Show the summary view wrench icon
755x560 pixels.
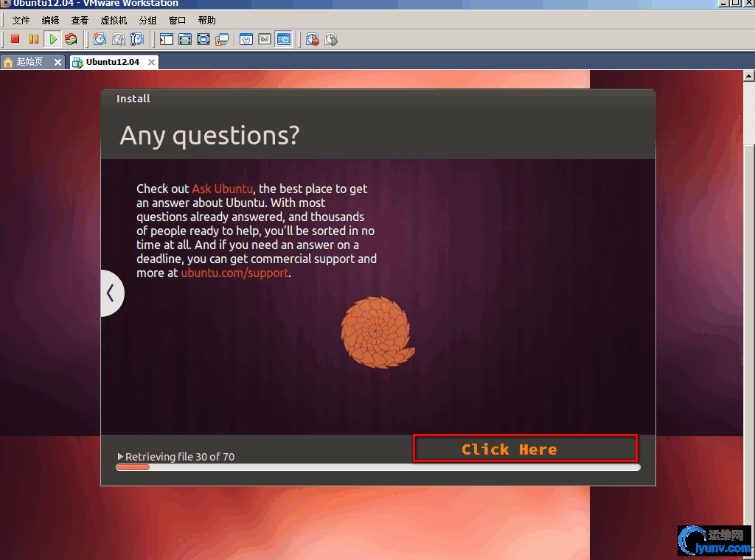point(246,39)
